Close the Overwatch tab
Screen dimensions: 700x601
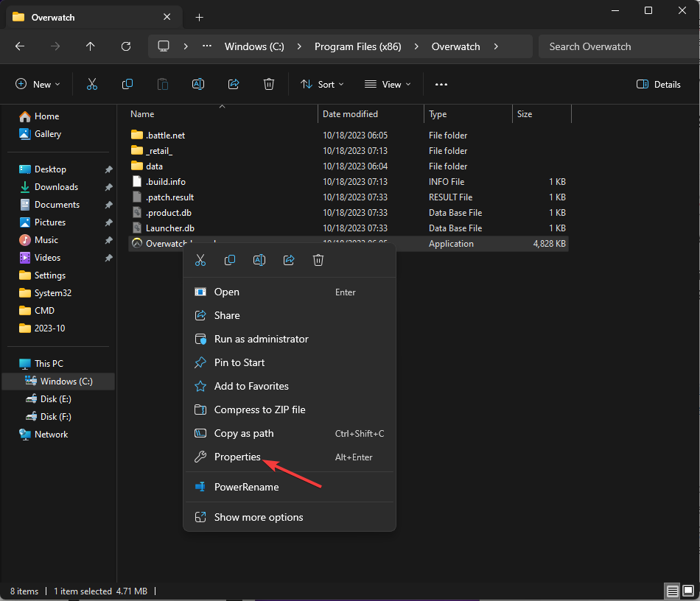coord(167,17)
